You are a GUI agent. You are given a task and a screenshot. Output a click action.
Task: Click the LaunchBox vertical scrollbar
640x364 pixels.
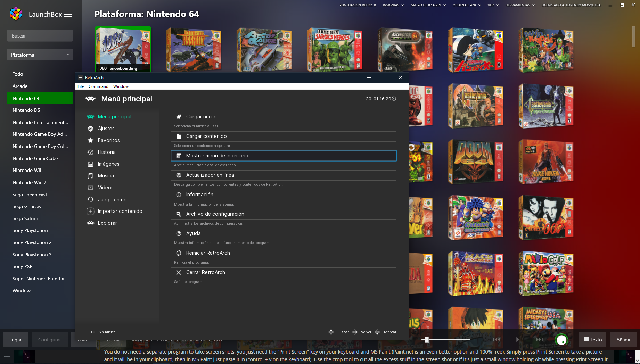634,36
